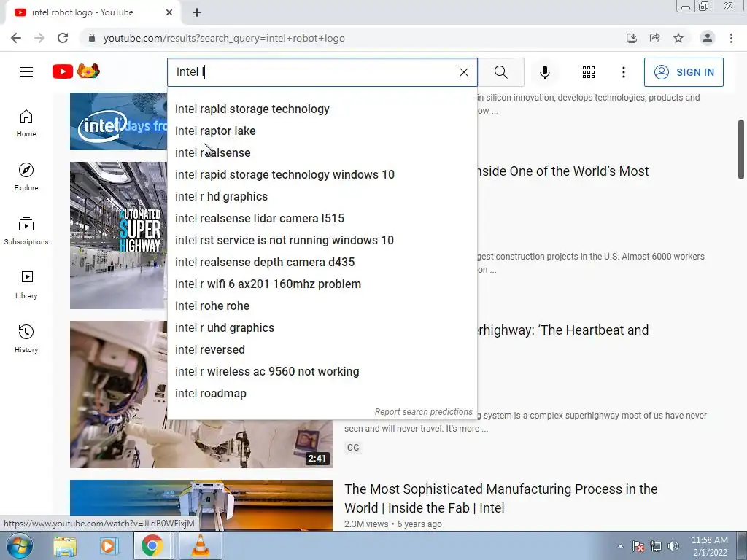Image resolution: width=747 pixels, height=560 pixels.
Task: Open Explore in sidebar
Action: click(x=26, y=176)
